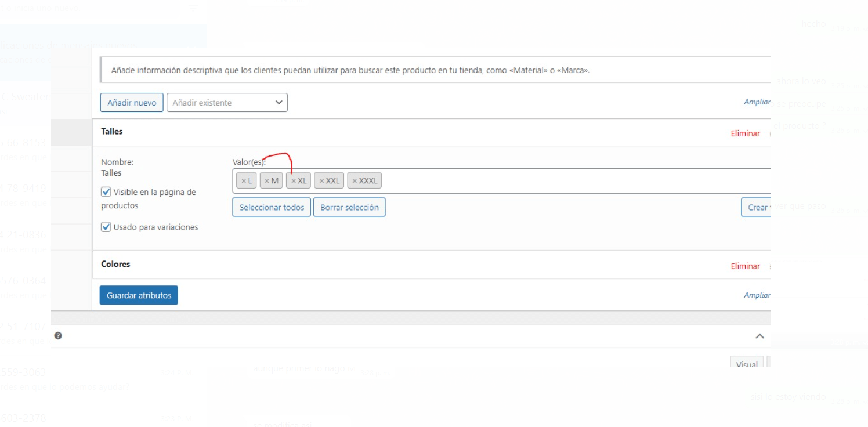Click the top Ampliar link
868x427 pixels.
(x=757, y=102)
